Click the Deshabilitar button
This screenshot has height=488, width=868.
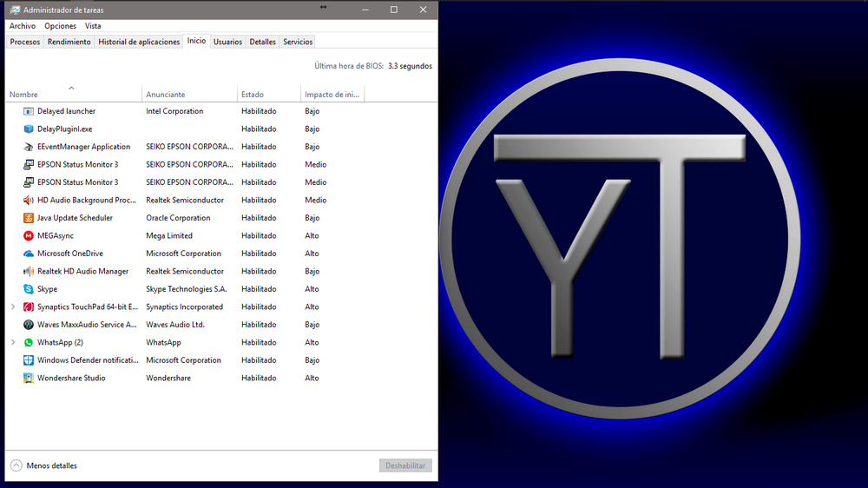click(405, 465)
